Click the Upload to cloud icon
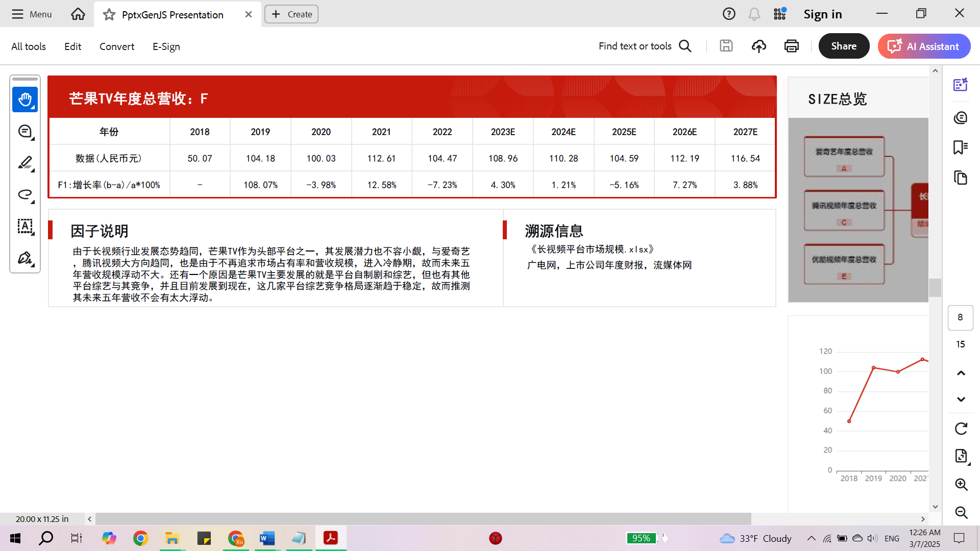 tap(759, 46)
